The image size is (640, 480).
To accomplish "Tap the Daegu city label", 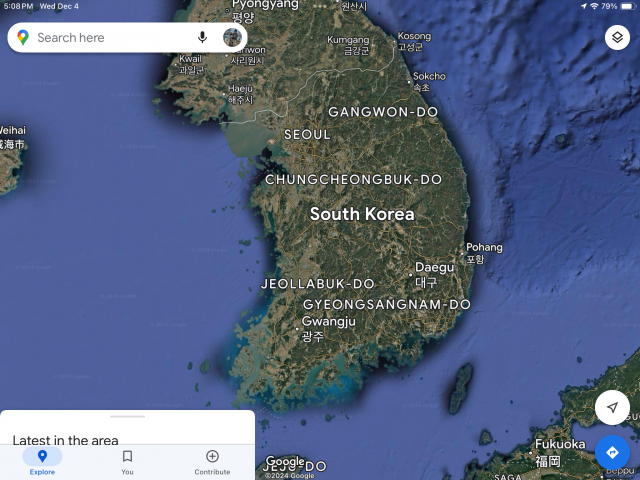I will coord(434,268).
